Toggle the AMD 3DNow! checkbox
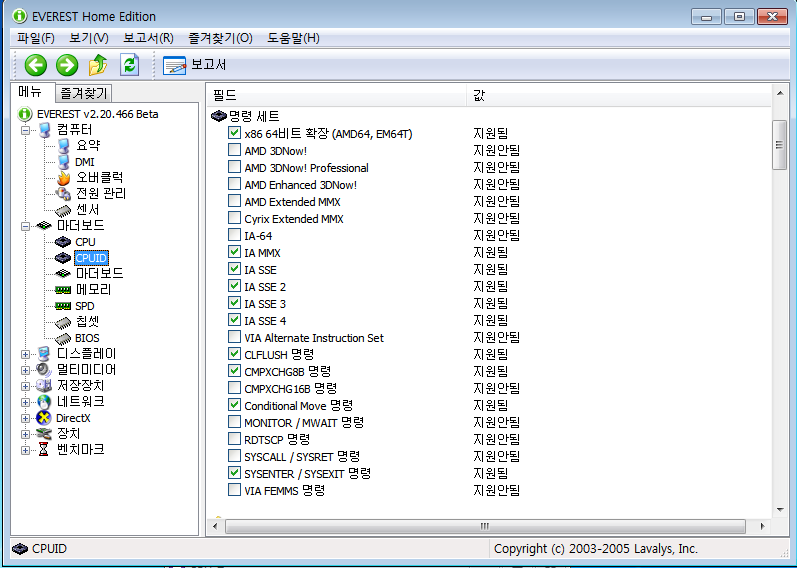Viewport: 797px width, 568px height. pyautogui.click(x=234, y=150)
